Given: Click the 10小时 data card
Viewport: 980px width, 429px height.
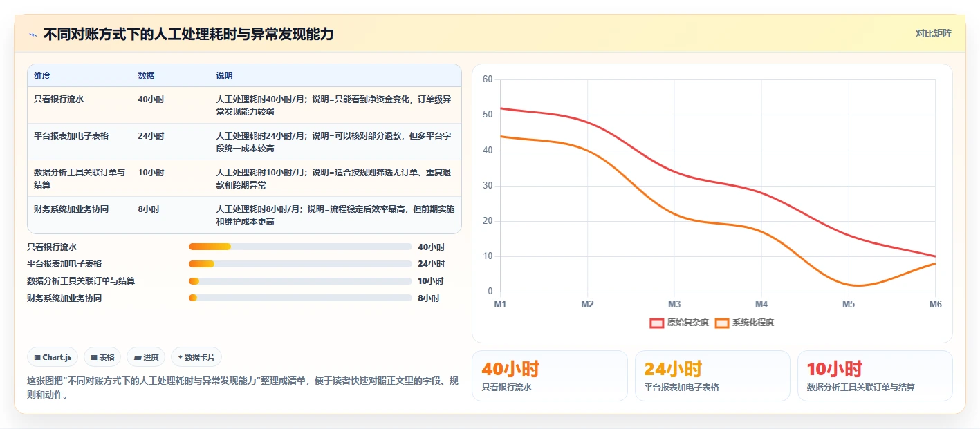Looking at the screenshot, I should pos(875,376).
